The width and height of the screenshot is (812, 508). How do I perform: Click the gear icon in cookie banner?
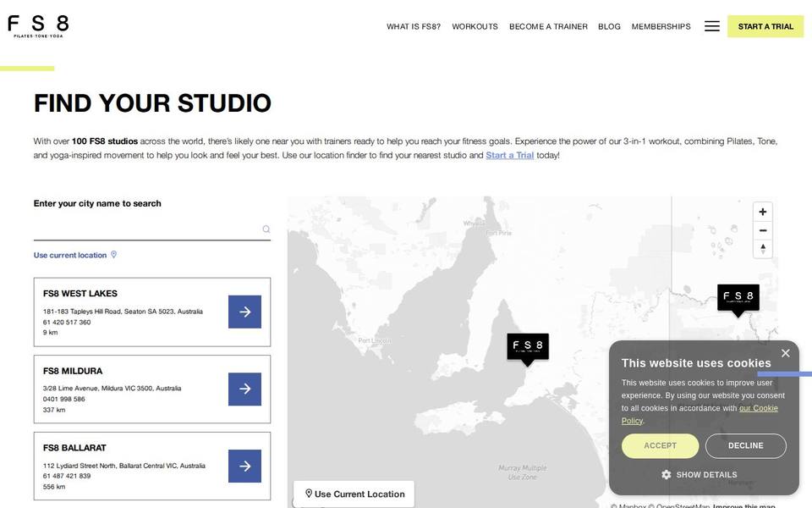(666, 474)
